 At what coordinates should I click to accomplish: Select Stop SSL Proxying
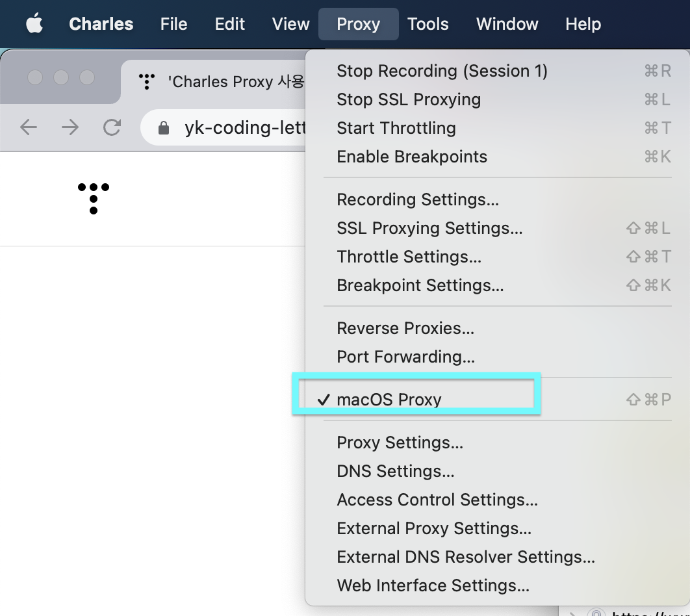[497, 99]
